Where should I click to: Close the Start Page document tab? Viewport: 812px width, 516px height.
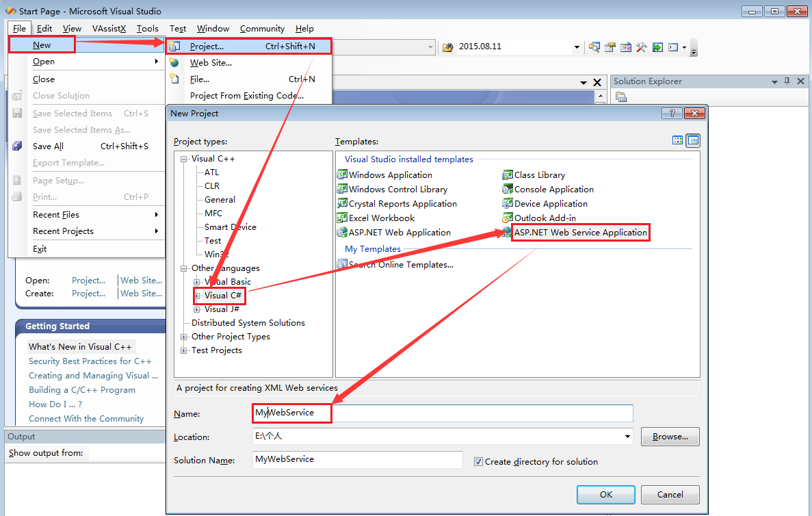(x=597, y=82)
